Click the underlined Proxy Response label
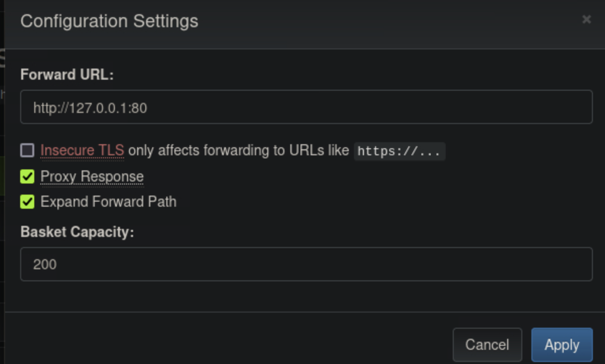Image resolution: width=605 pixels, height=364 pixels. click(92, 176)
